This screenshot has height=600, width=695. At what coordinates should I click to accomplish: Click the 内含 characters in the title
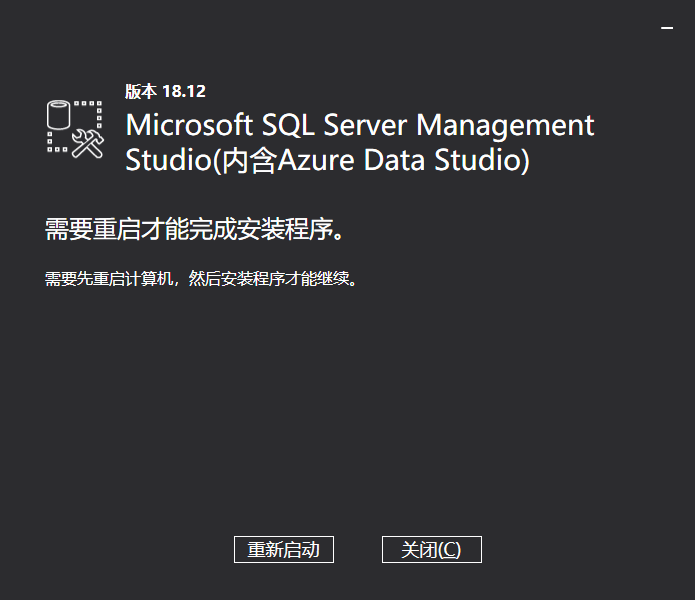pos(250,160)
